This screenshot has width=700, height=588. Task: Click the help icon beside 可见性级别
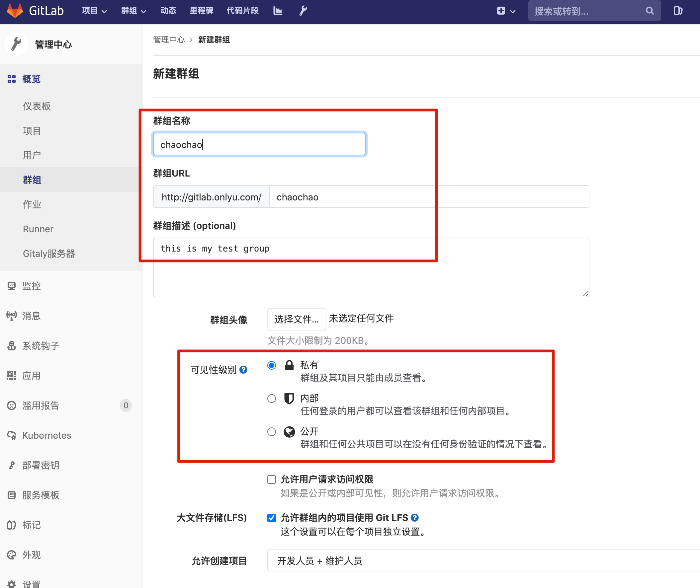click(x=243, y=370)
